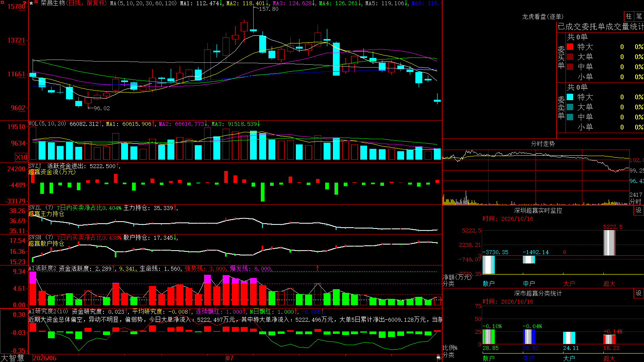Click the red question mark icon near 15780
Viewport: 644px width, 362px height.
click(x=25, y=3)
